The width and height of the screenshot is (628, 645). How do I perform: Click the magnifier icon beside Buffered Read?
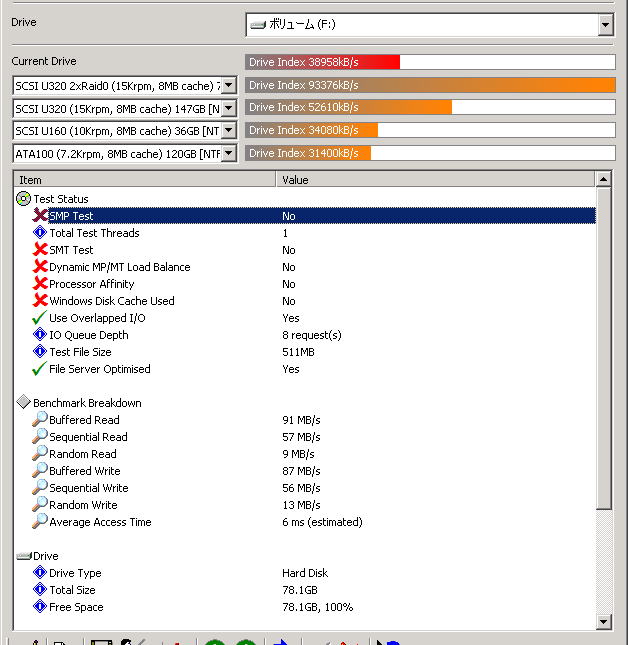coord(40,420)
